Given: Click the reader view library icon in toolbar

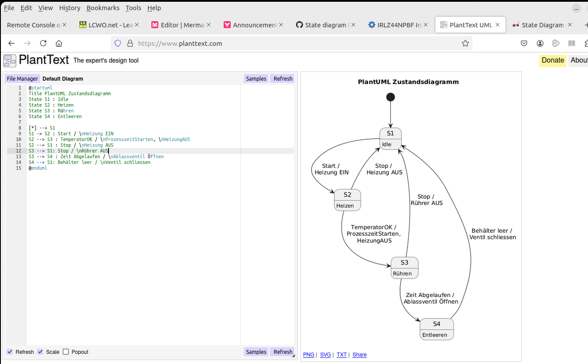Looking at the screenshot, I should click(x=572, y=43).
